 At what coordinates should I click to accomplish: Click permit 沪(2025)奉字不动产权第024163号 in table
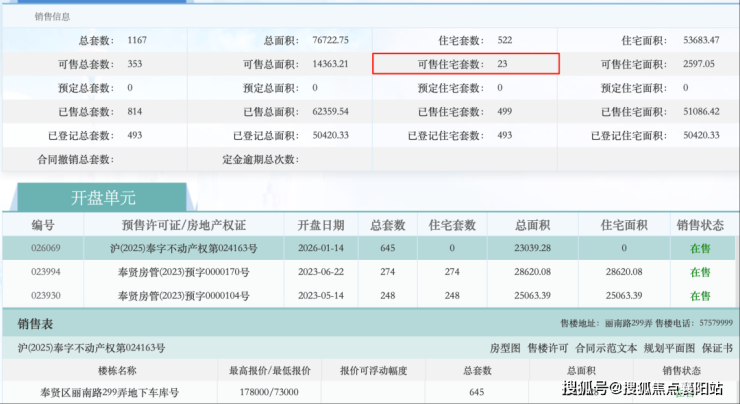(x=184, y=247)
